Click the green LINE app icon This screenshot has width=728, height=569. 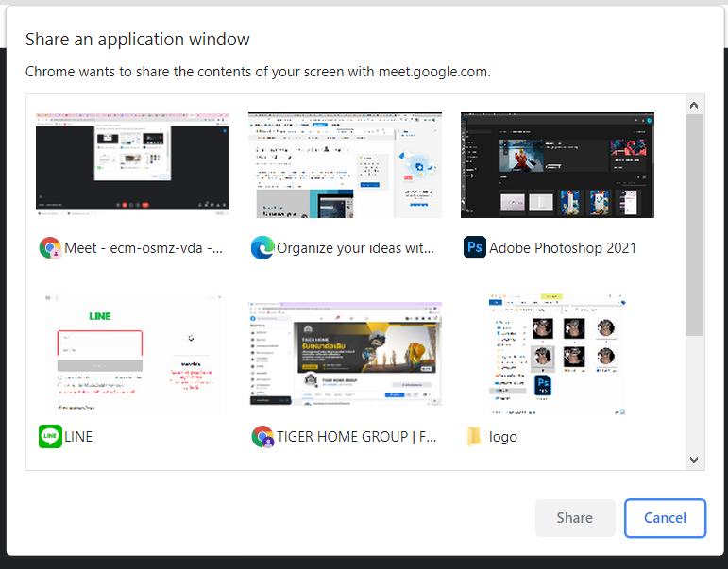click(x=50, y=436)
